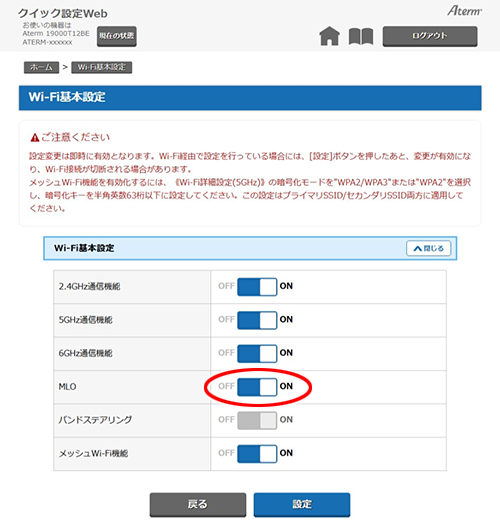500x525 pixels.
Task: Click the メッシュWi-Fi機能 label
Action: 93,453
